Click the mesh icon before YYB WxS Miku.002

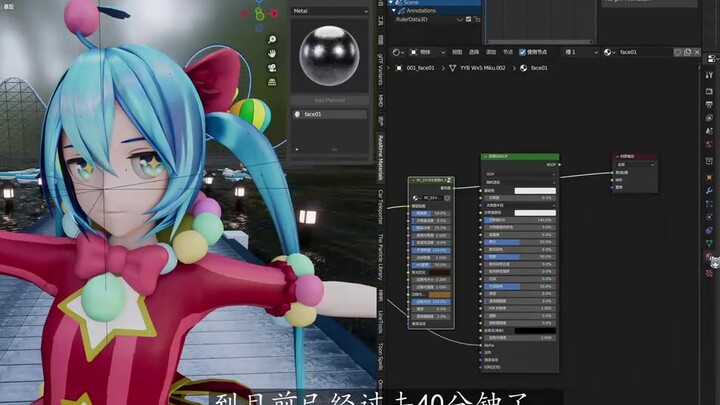coord(452,68)
